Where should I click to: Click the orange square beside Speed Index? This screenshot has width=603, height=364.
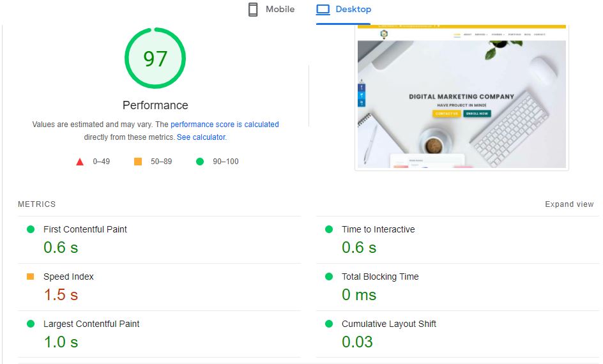[31, 277]
